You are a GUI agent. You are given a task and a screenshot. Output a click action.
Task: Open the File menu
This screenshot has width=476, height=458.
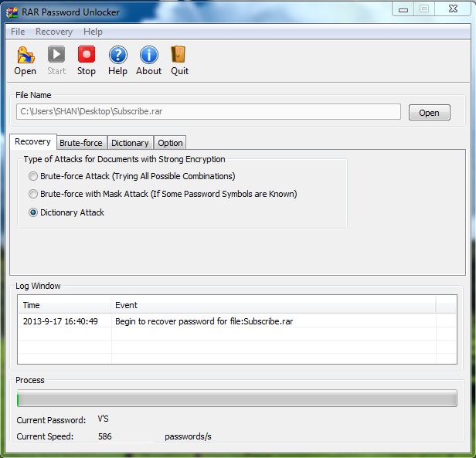pos(18,32)
